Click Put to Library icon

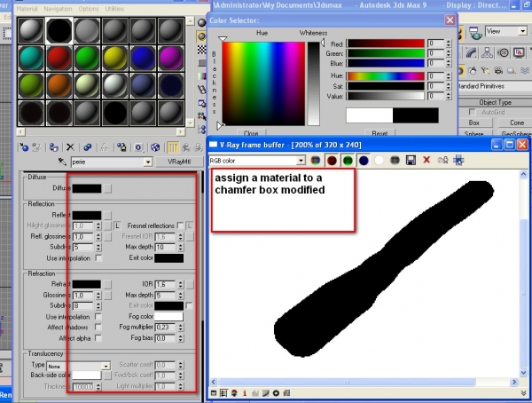tap(121, 147)
